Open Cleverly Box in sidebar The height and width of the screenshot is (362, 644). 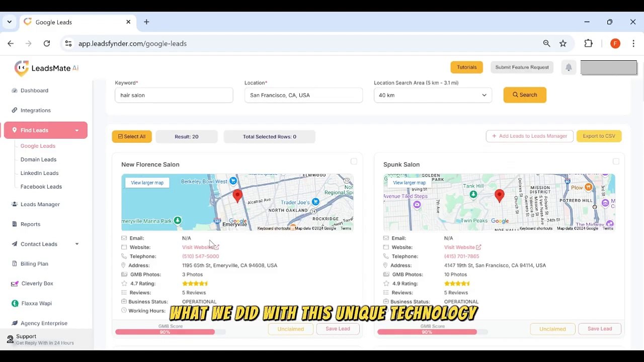pyautogui.click(x=37, y=284)
